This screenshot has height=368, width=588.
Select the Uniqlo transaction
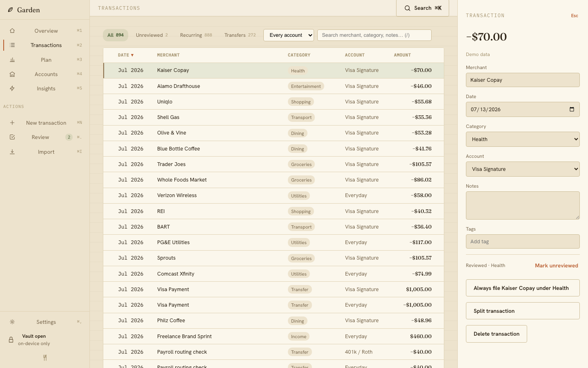click(274, 102)
